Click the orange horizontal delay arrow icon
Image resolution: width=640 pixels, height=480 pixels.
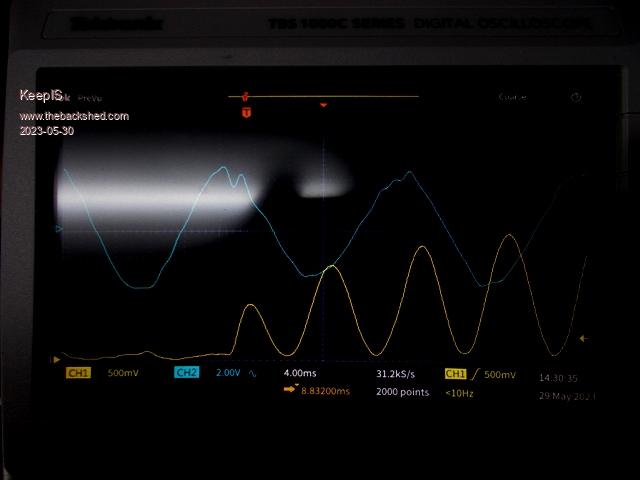click(290, 390)
